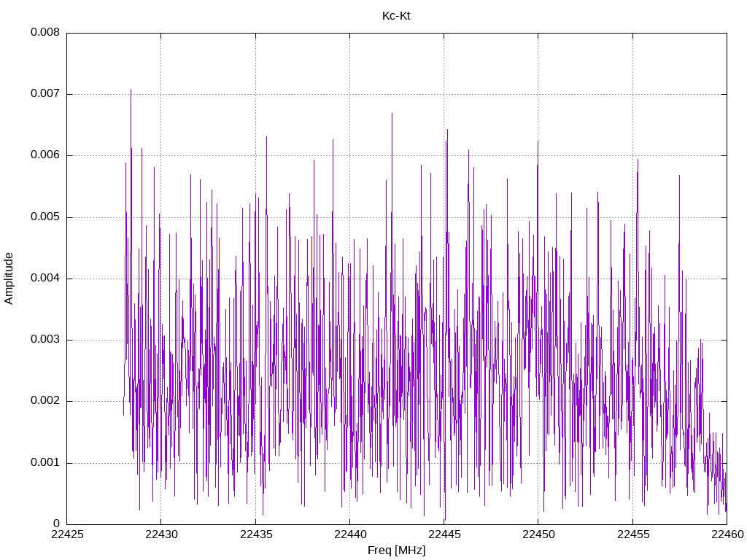The height and width of the screenshot is (560, 747).
Task: Click the 22440 x-axis tick label
Action: pyautogui.click(x=349, y=534)
